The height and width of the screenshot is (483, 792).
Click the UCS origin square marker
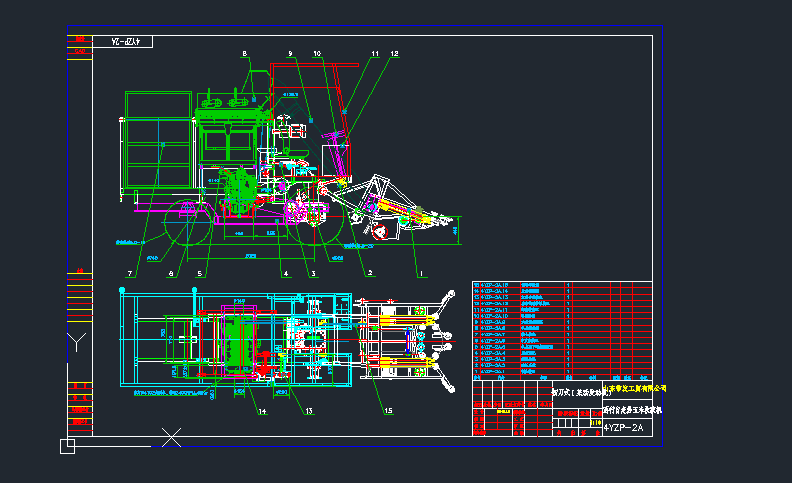pos(67,446)
